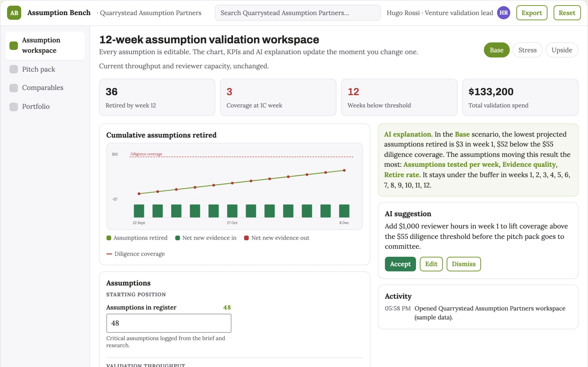The height and width of the screenshot is (367, 588).
Task: Focus the Search Quarrystead Assumption Partners field
Action: (x=298, y=13)
